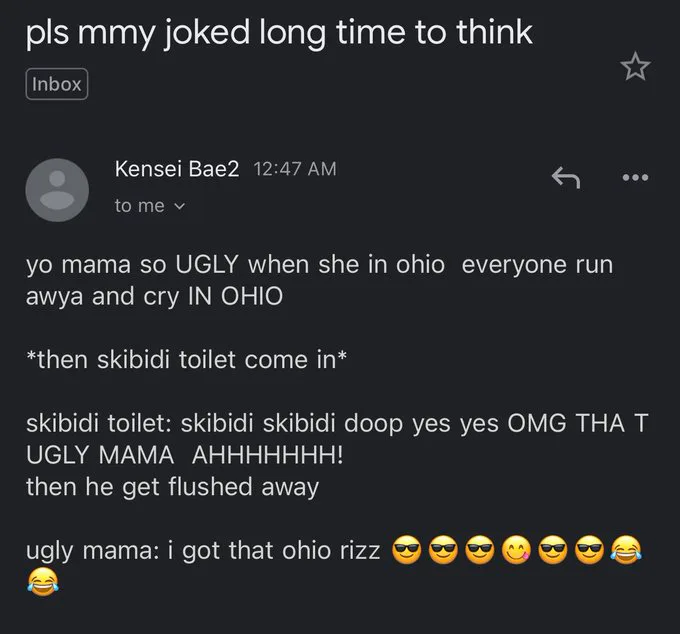Click the sender name Kensei Bae2
The height and width of the screenshot is (634, 680).
click(177, 169)
